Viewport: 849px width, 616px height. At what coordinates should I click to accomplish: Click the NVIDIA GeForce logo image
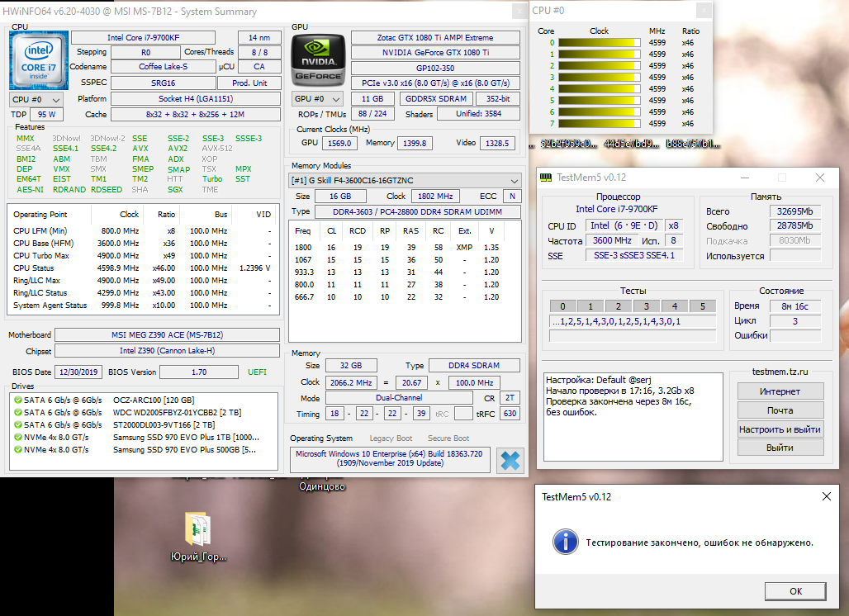point(319,59)
